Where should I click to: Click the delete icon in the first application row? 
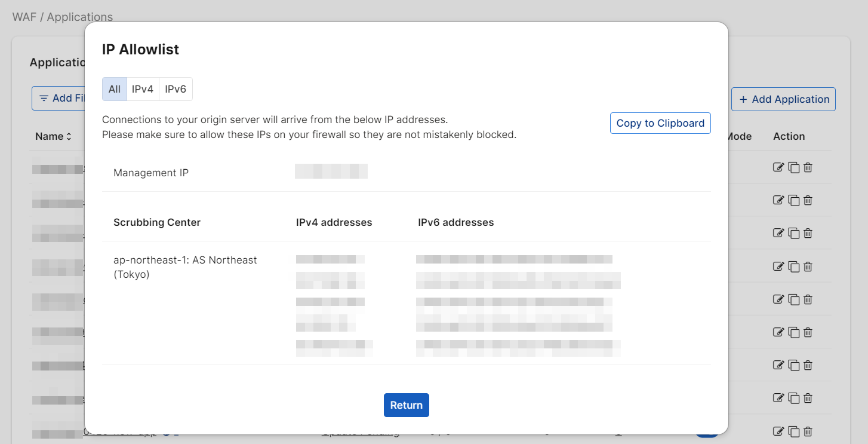808,167
